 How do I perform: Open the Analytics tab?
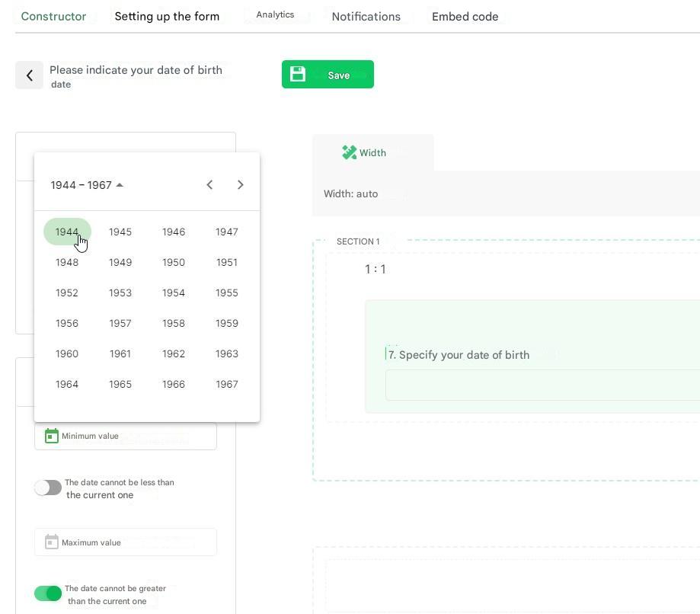275,15
